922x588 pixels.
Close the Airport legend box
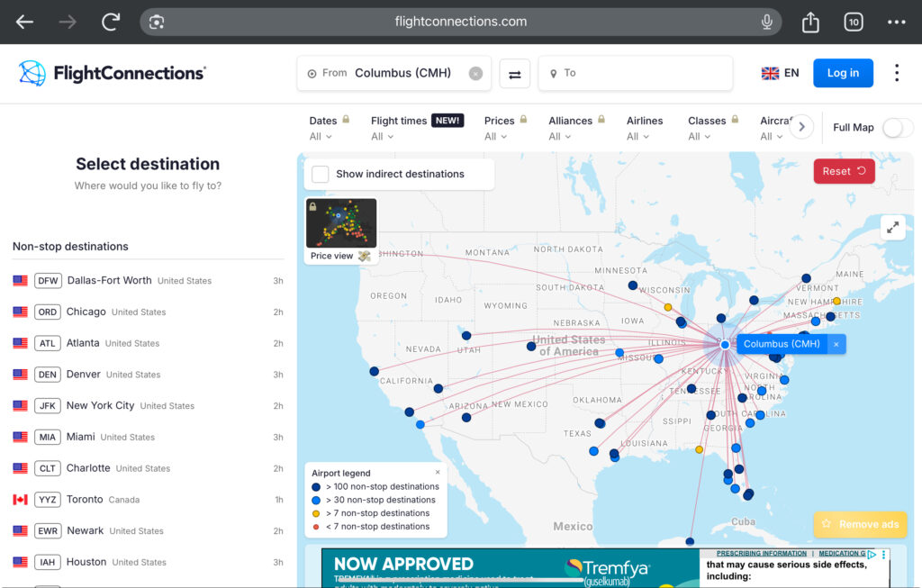pyautogui.click(x=438, y=472)
